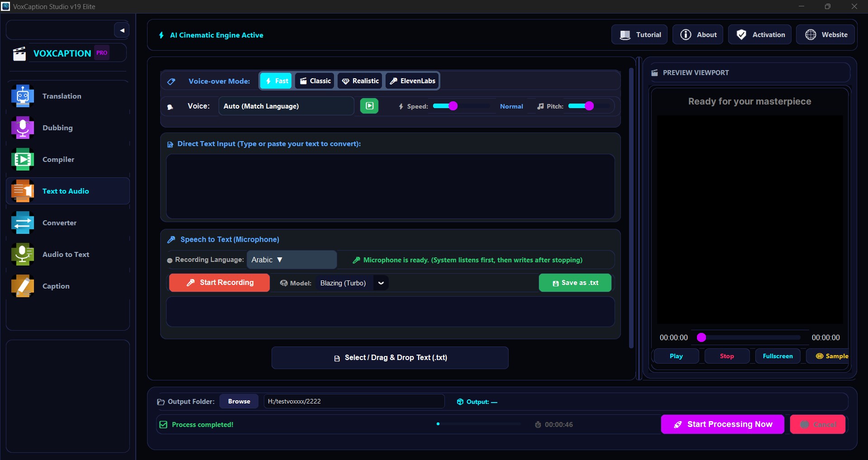Screen dimensions: 868x460
Task: Open the Audio to Text section
Action: [68, 254]
